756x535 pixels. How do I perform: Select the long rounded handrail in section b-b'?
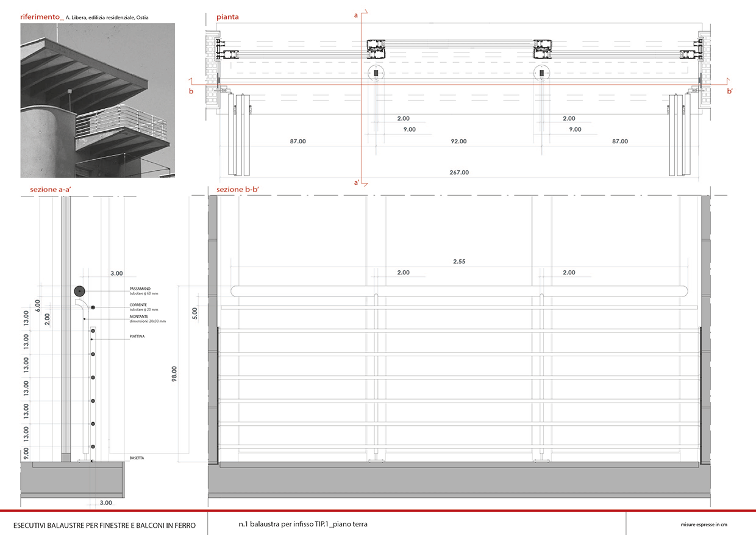tap(460, 291)
